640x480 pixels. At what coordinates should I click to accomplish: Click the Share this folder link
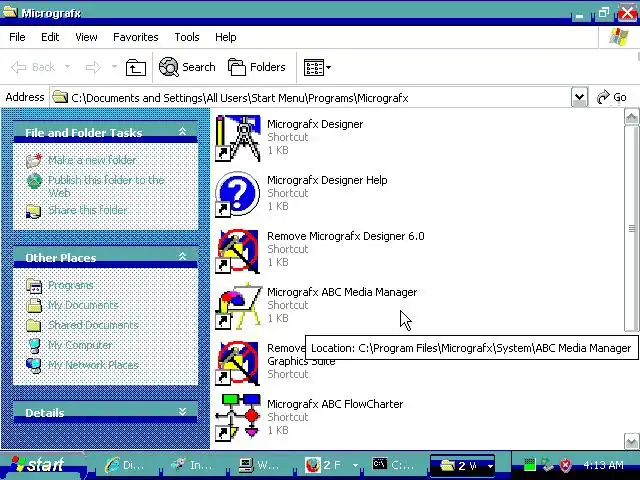coord(88,210)
